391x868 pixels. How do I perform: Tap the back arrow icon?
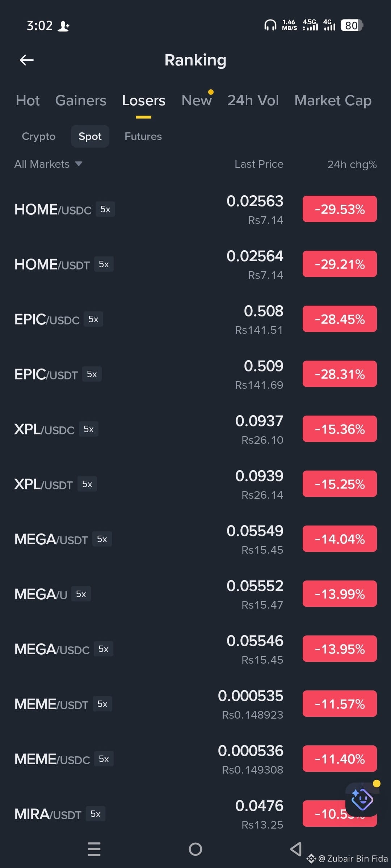point(26,60)
